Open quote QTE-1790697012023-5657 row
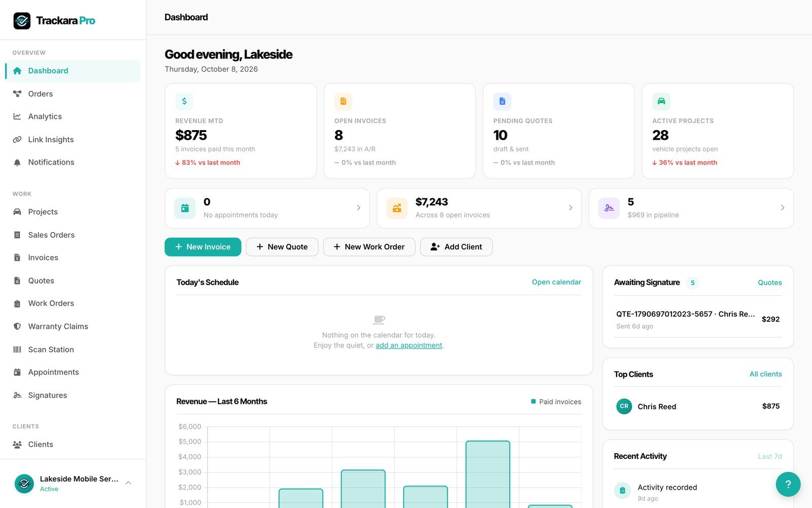 [x=698, y=320]
